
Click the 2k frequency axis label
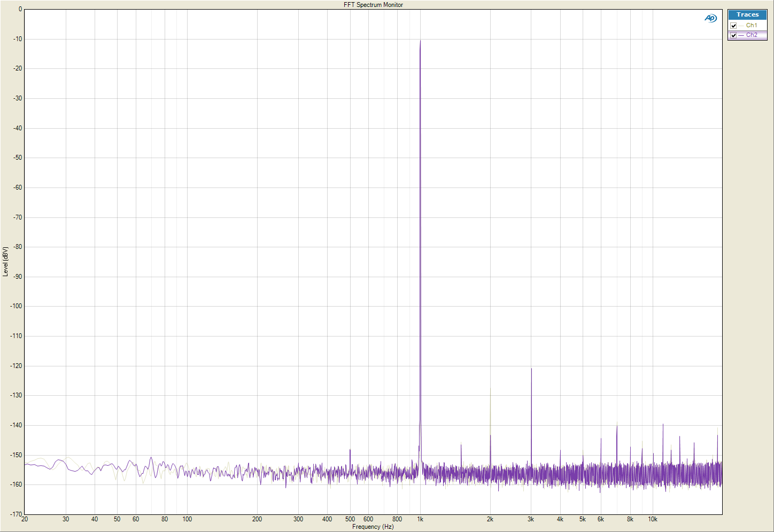[x=490, y=519]
